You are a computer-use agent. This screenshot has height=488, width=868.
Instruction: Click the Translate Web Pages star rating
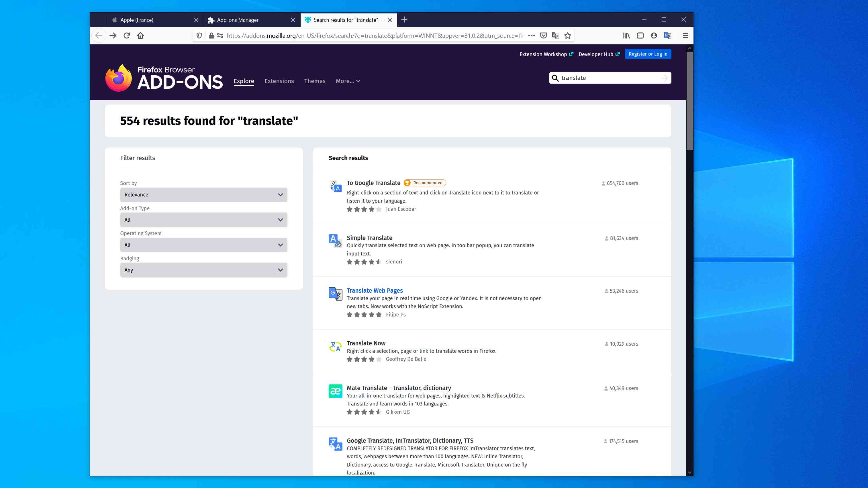(364, 315)
